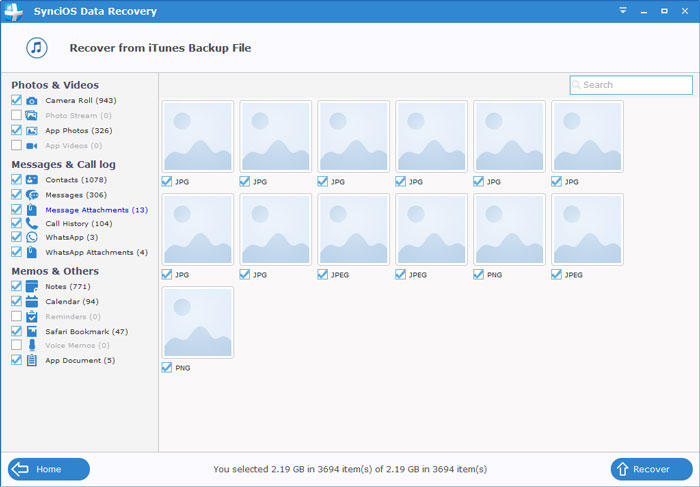
Task: Click the WhatsApp logo icon
Action: [32, 237]
